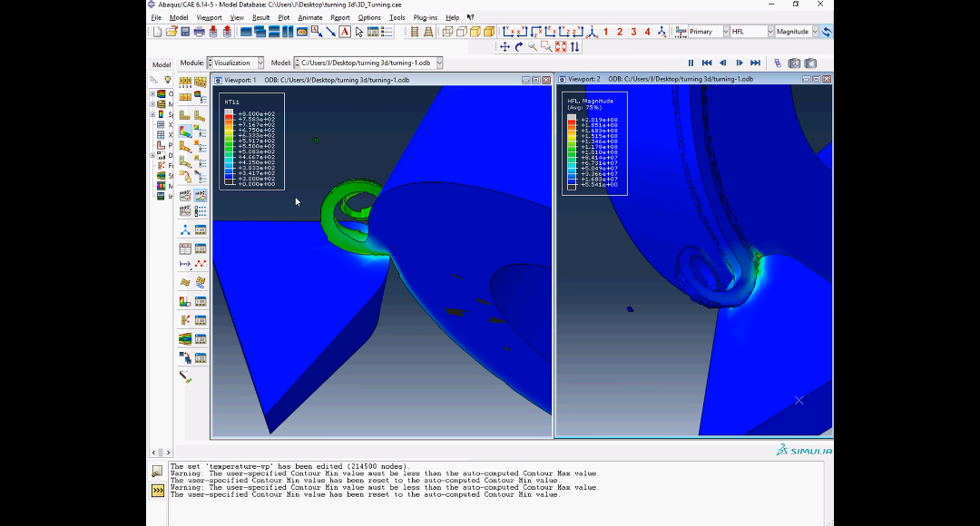The image size is (980, 526).
Task: Step to previous animation frame
Action: (x=723, y=63)
